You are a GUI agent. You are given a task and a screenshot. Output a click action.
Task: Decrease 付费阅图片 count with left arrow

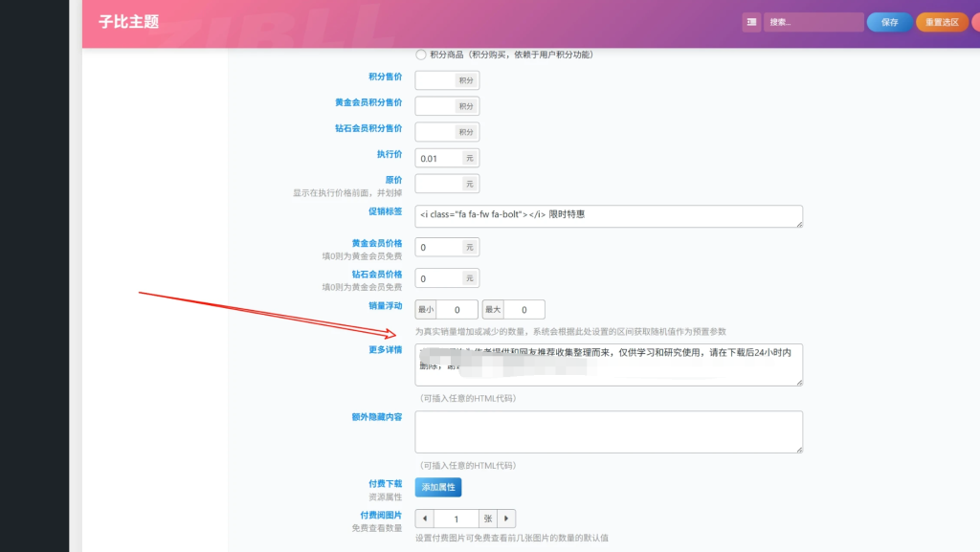tap(425, 519)
